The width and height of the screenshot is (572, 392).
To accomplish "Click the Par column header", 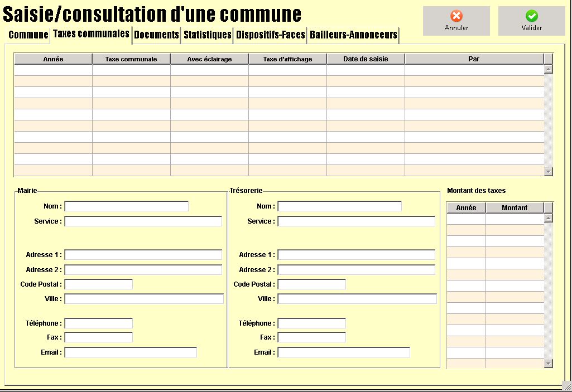I will point(474,59).
